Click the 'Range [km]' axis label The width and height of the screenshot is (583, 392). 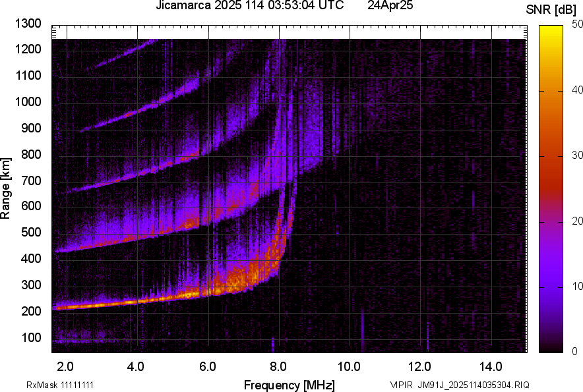[x=5, y=189]
